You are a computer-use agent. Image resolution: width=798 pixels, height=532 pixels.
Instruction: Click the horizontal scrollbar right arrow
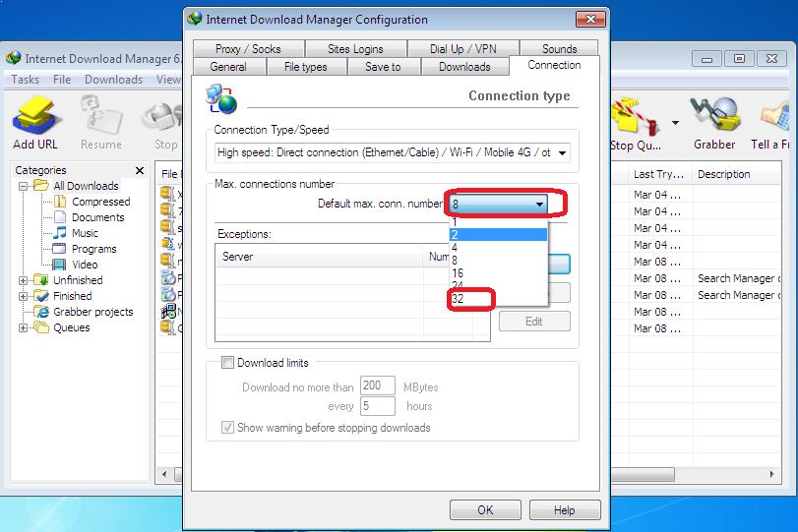(772, 474)
